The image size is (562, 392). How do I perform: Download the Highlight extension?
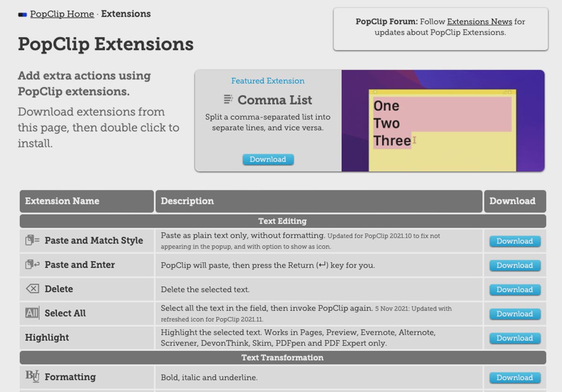tap(515, 338)
